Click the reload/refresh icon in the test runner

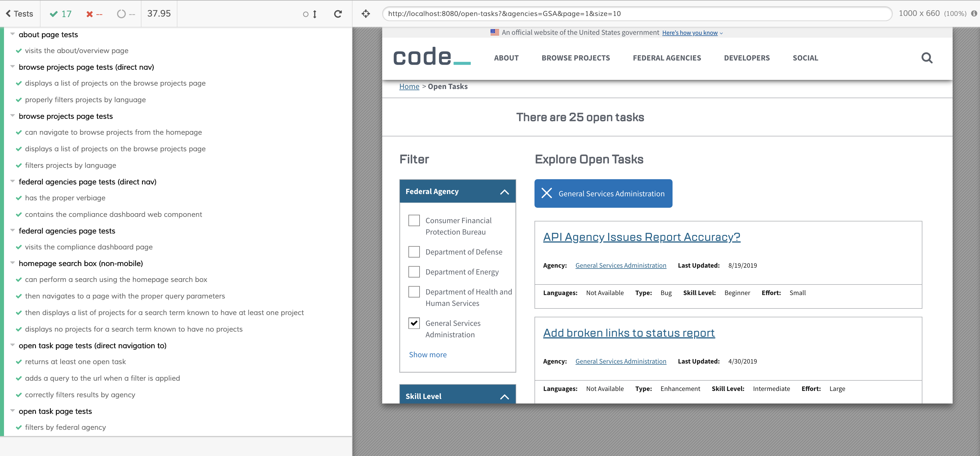pos(337,13)
